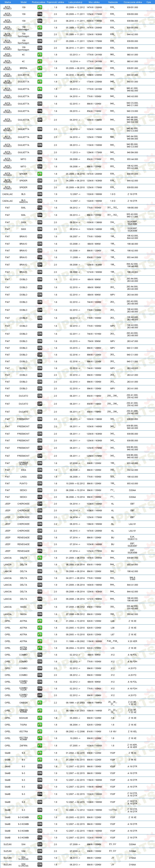Viewport: 155px width, 868px height.
Task: Click the '961_' body cell
Action: coord(113,61)
